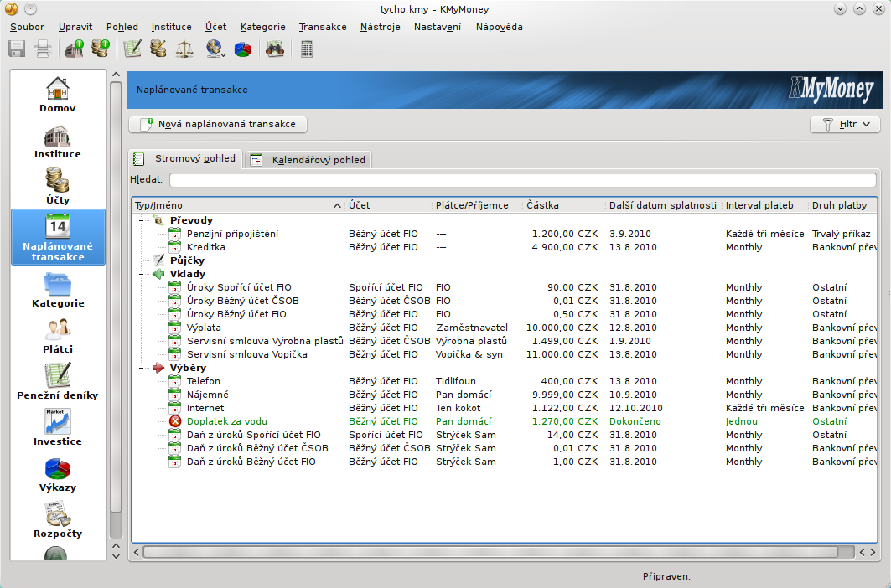Open the Soubor menu
Image resolution: width=891 pixels, height=588 pixels.
tap(27, 27)
